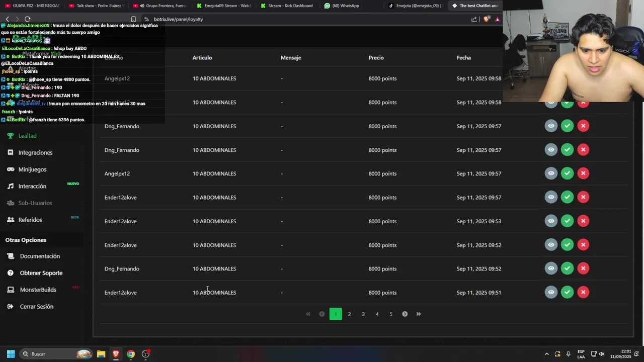The width and height of the screenshot is (644, 362).
Task: Reject Ender12alove's 09:53 redemption
Action: [583, 221]
